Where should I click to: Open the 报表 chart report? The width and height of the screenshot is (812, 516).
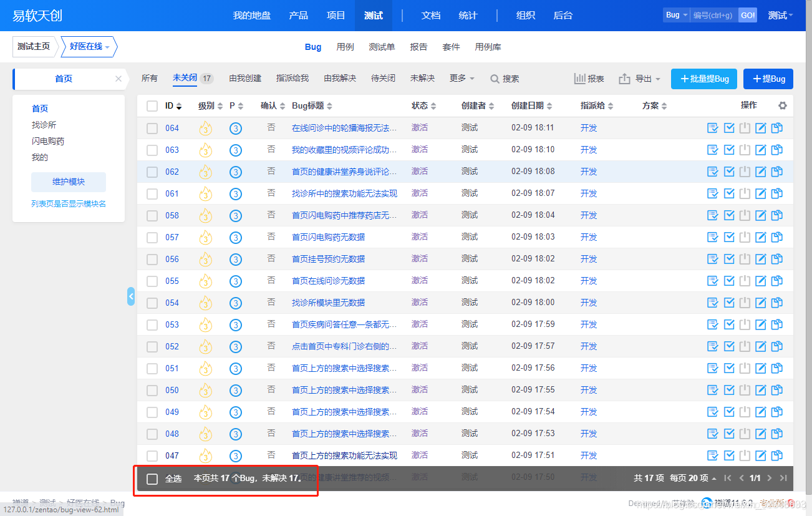(589, 79)
